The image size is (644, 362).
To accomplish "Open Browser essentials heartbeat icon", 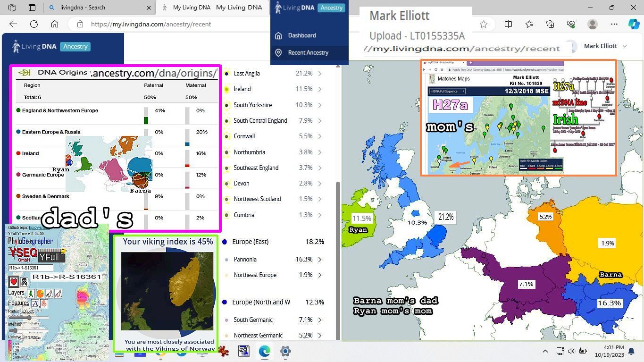I will tap(571, 24).
